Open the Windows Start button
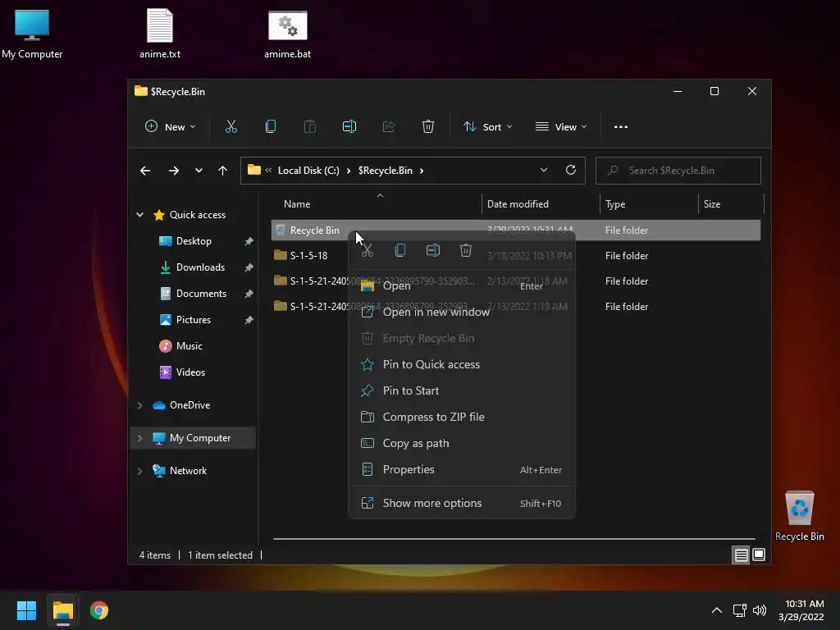This screenshot has width=840, height=630. 26,610
